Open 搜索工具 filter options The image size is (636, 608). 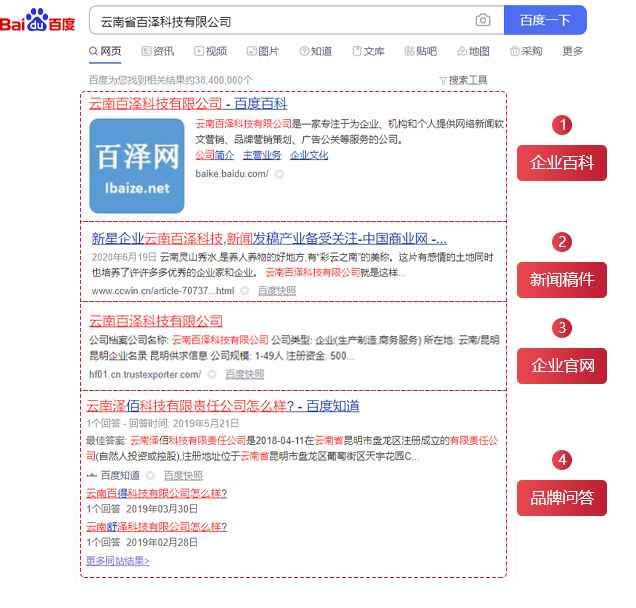tap(463, 80)
